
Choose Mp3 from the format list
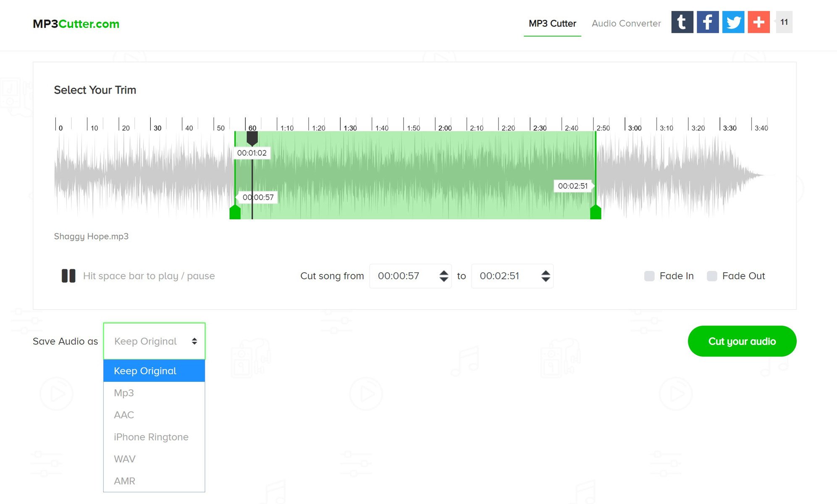click(x=154, y=393)
